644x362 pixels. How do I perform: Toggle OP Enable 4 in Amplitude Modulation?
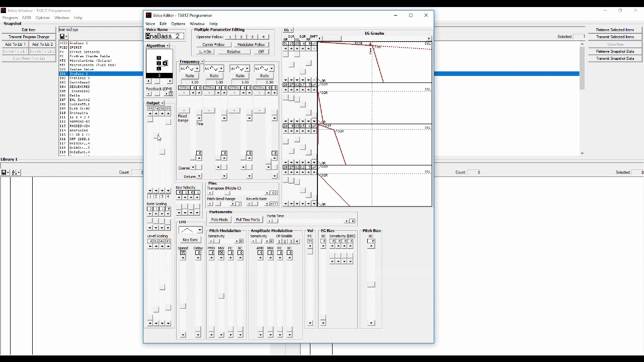pos(297,241)
